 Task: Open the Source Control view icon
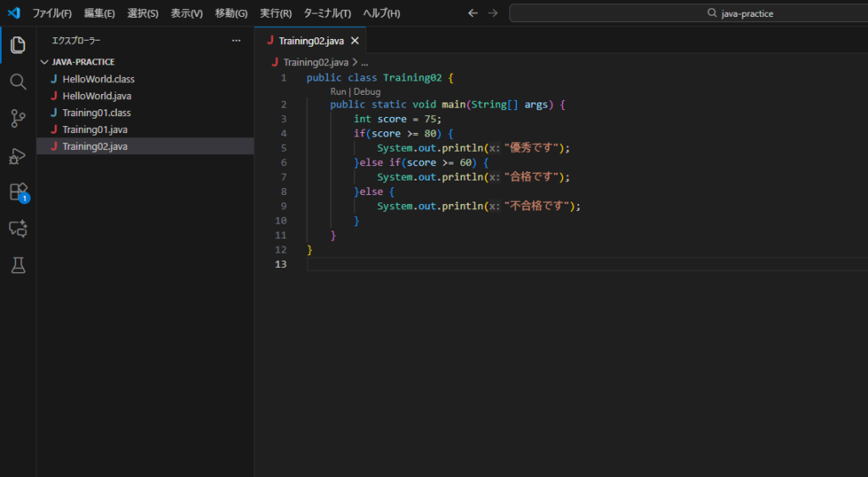click(18, 119)
